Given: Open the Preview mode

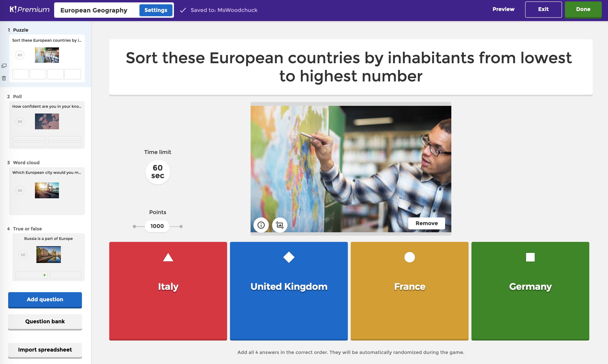Looking at the screenshot, I should coord(503,9).
